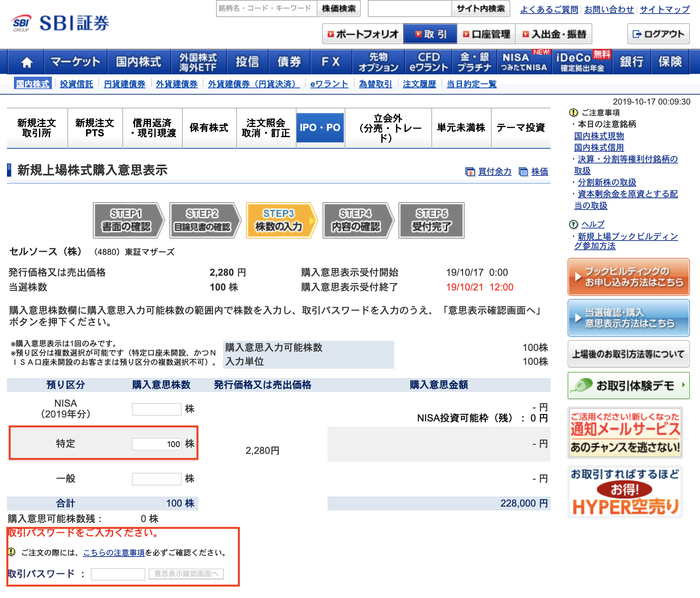The width and height of the screenshot is (700, 598).
Task: Open 債券 menu
Action: pyautogui.click(x=289, y=62)
